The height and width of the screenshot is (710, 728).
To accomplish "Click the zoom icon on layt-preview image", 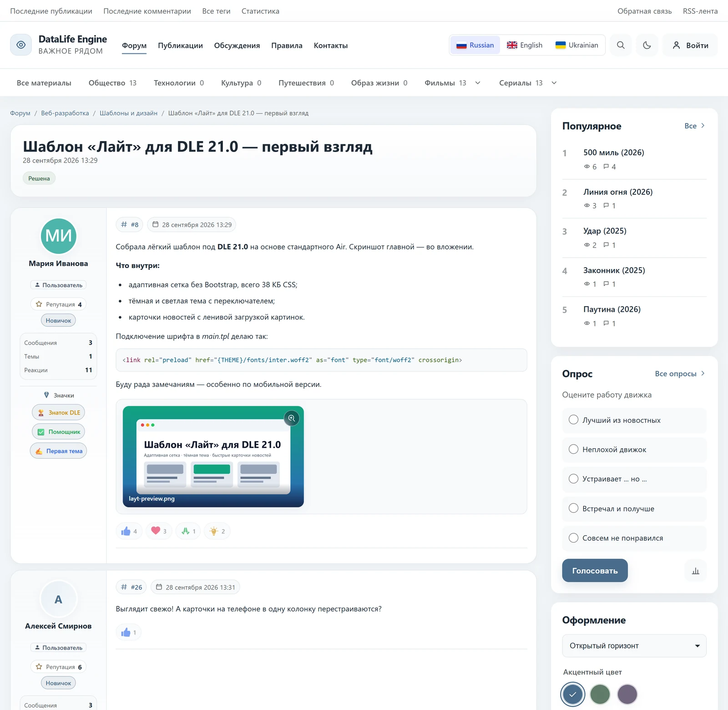I will (292, 418).
